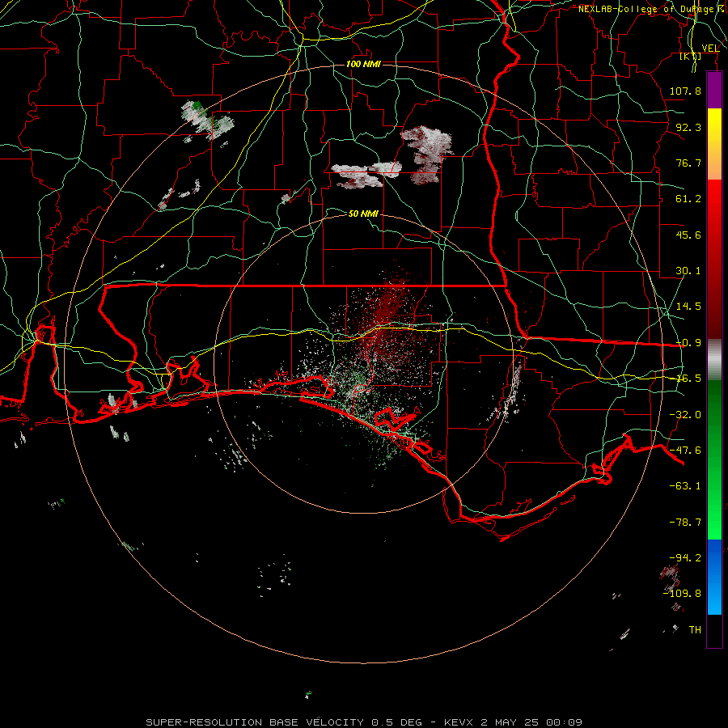Image resolution: width=728 pixels, height=728 pixels.
Task: Click the 14.5 value on the velocity scale
Action: [688, 307]
